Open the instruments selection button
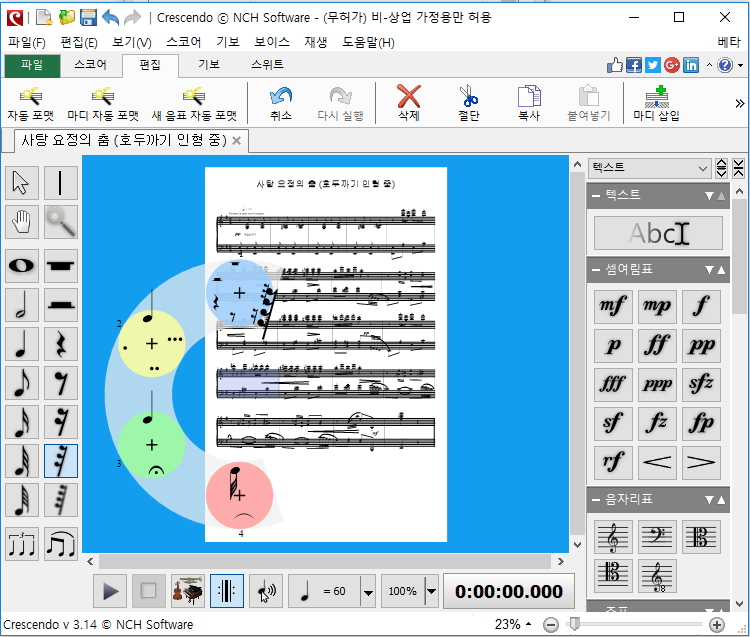750x637 pixels. (188, 592)
